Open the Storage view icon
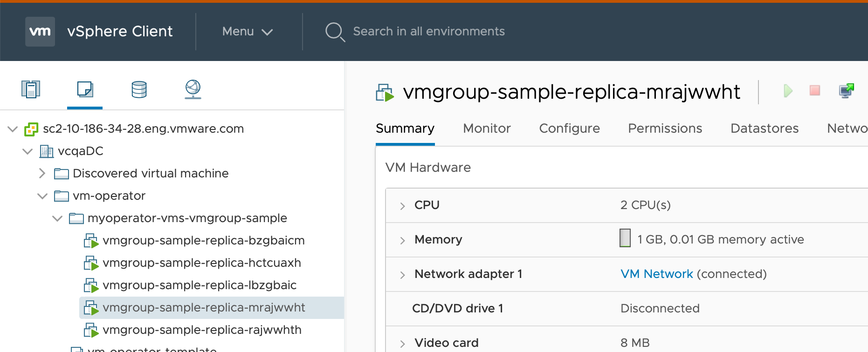The height and width of the screenshot is (352, 868). click(x=139, y=89)
